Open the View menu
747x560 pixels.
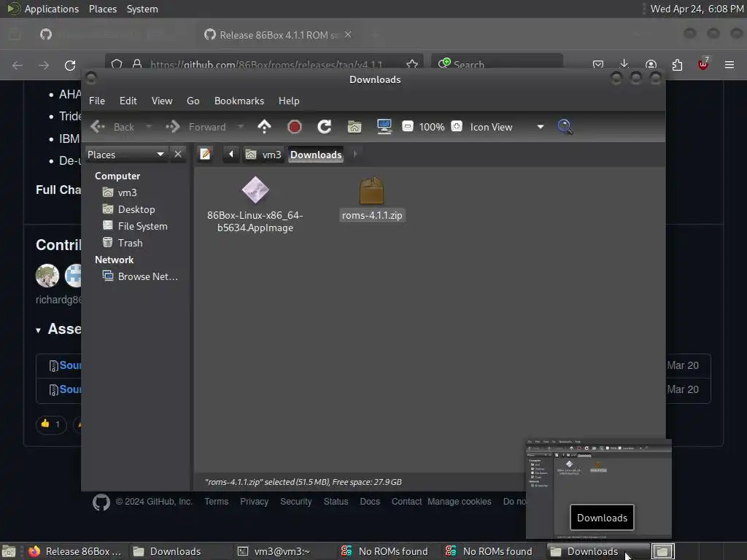(x=162, y=101)
